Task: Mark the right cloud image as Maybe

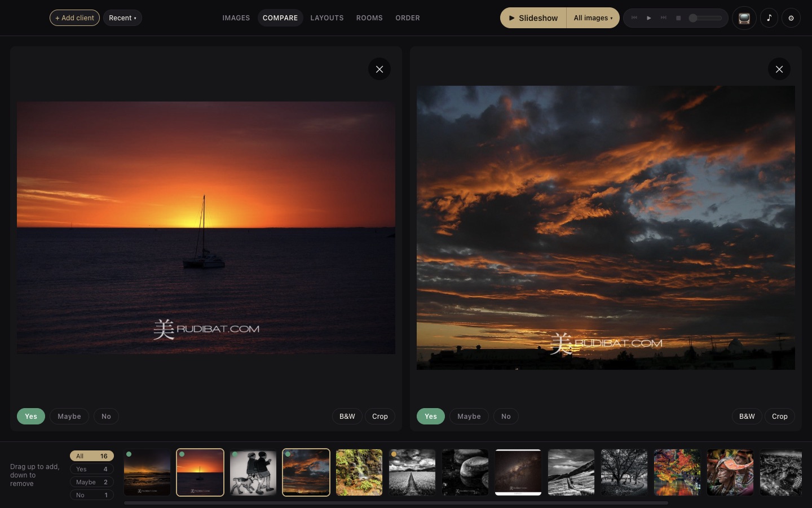Action: pos(469,417)
